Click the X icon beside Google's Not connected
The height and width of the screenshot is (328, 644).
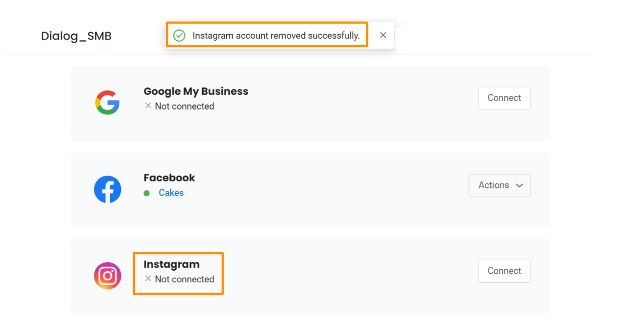click(x=148, y=105)
